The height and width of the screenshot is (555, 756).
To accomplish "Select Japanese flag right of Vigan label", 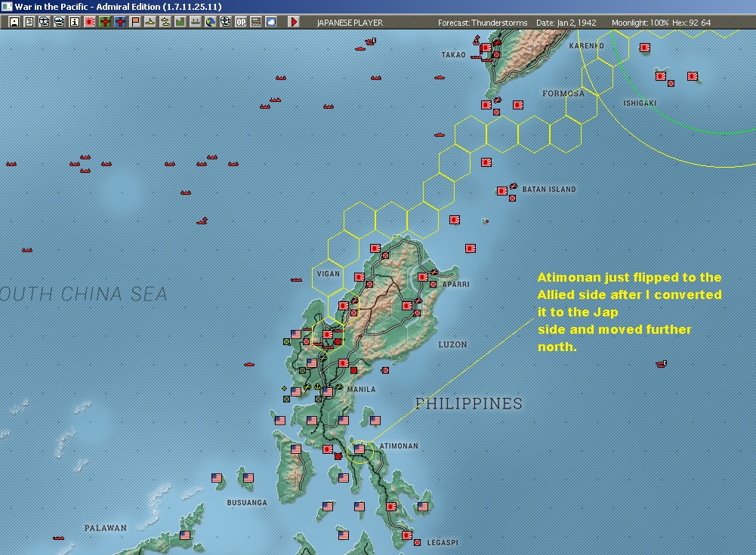I will click(x=359, y=277).
